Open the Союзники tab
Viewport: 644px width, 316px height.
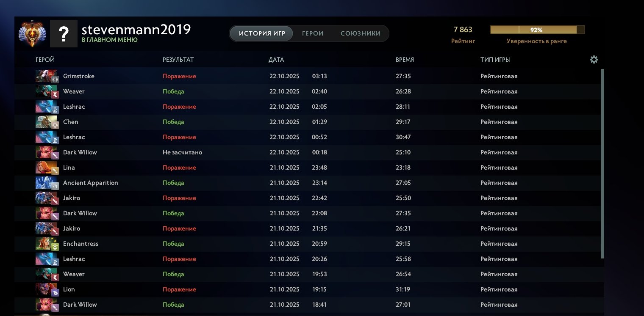pyautogui.click(x=361, y=33)
